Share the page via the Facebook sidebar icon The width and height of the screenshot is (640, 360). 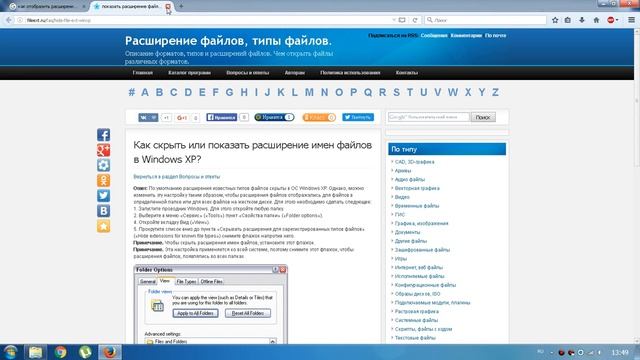[x=103, y=135]
